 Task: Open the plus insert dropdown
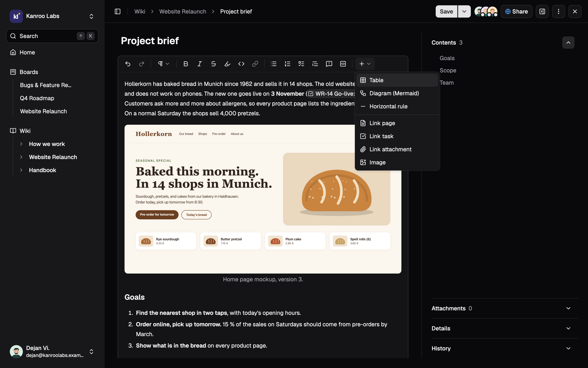pyautogui.click(x=365, y=64)
